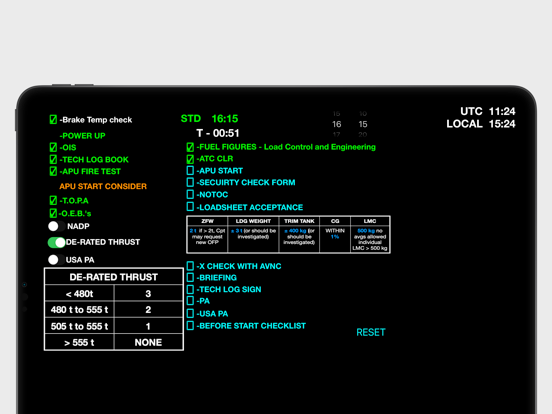Click the 480 t to 555 t cell
552x414 pixels.
click(x=80, y=309)
